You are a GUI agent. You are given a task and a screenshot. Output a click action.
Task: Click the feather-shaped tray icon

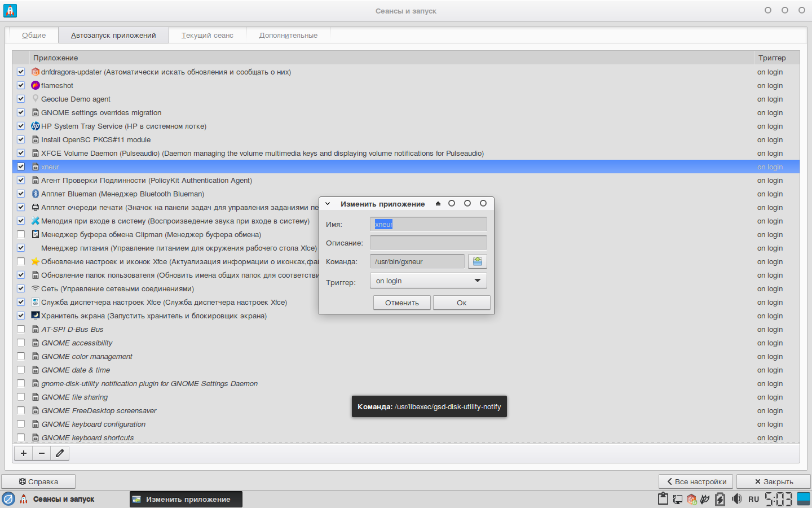coord(705,499)
